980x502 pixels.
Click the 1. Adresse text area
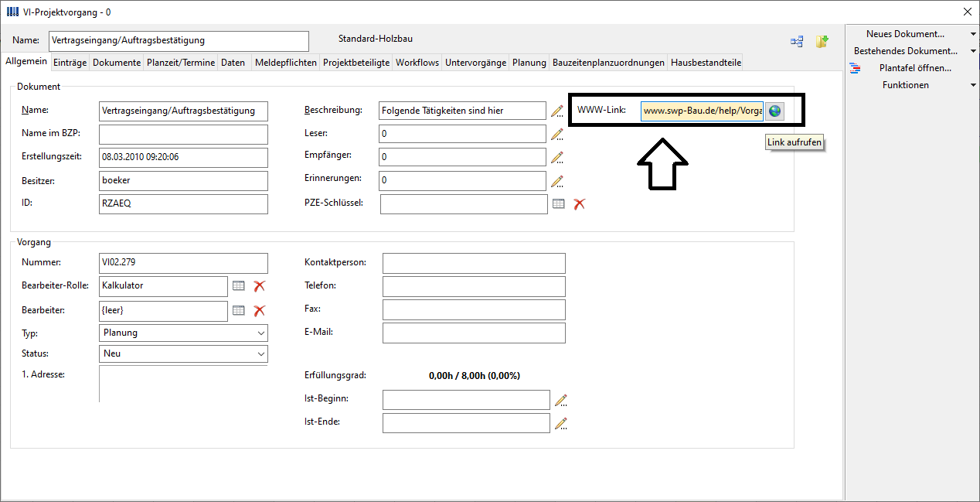click(x=184, y=384)
